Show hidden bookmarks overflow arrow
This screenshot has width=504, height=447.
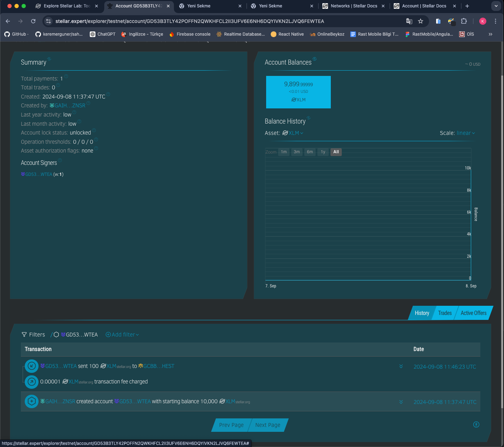point(491,34)
